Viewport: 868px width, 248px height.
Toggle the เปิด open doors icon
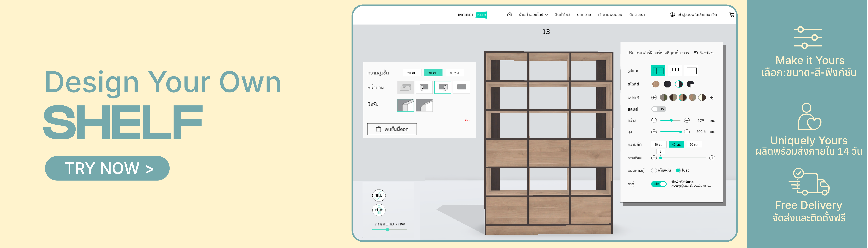tap(379, 210)
